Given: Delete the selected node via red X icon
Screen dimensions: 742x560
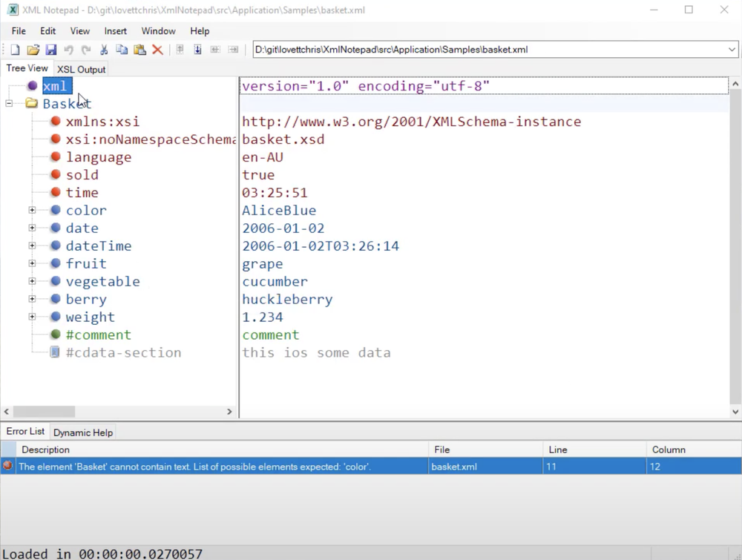Looking at the screenshot, I should click(x=157, y=49).
